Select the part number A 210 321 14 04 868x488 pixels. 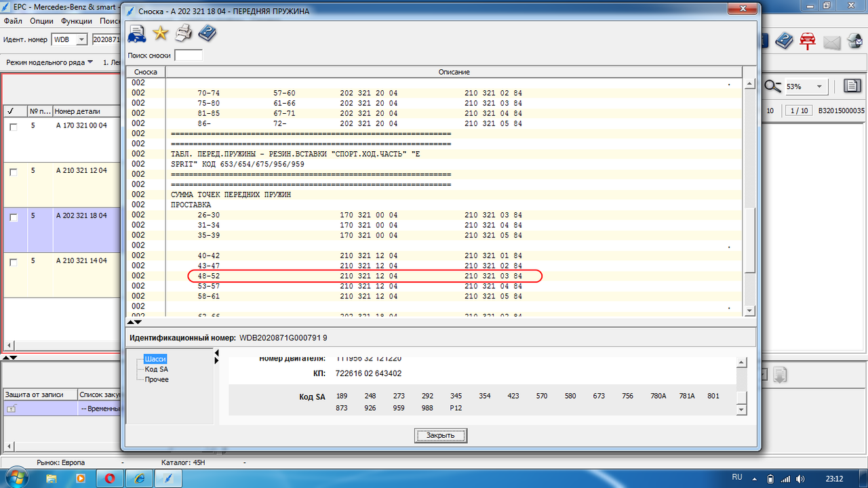click(81, 261)
